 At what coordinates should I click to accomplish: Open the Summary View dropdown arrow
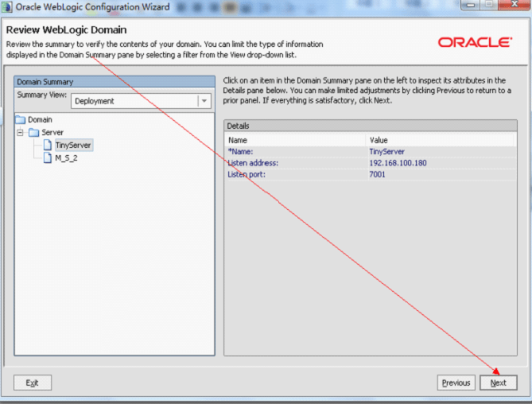click(204, 101)
